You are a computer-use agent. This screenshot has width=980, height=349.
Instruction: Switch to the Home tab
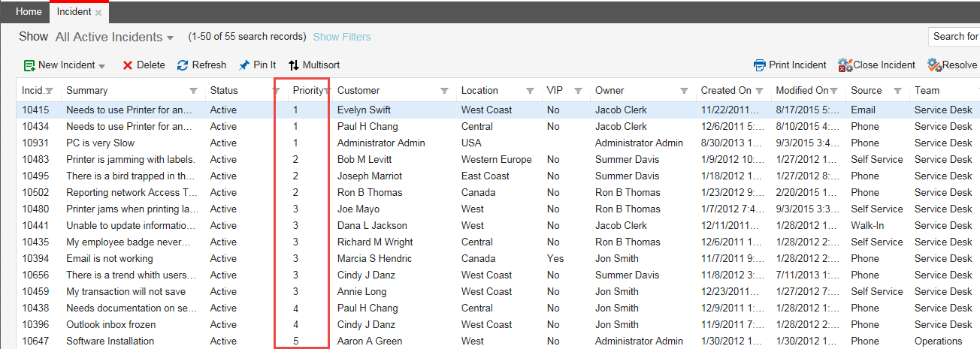pyautogui.click(x=29, y=12)
